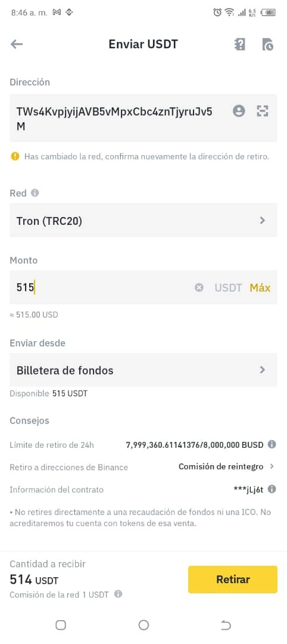This screenshot has height=644, width=287.
Task: Tap the QR code scan icon
Action: 263,110
